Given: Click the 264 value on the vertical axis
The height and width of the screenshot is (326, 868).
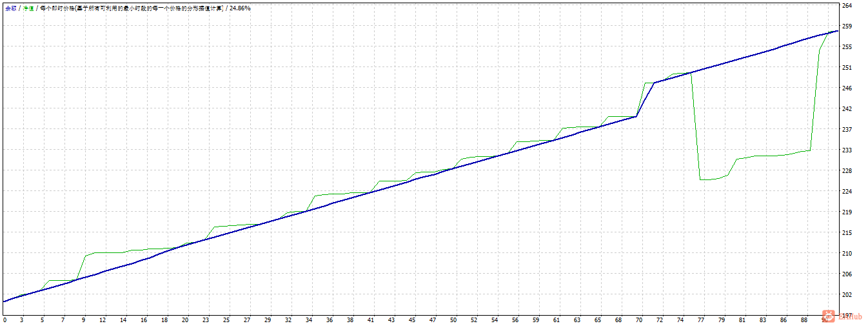Looking at the screenshot, I should click(x=847, y=6).
